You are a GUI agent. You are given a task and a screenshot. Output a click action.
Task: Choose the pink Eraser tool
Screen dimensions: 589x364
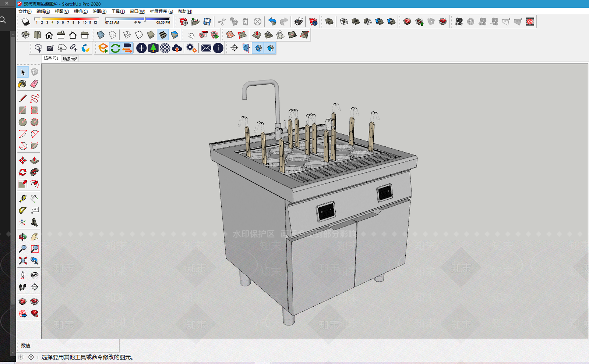tap(34, 84)
